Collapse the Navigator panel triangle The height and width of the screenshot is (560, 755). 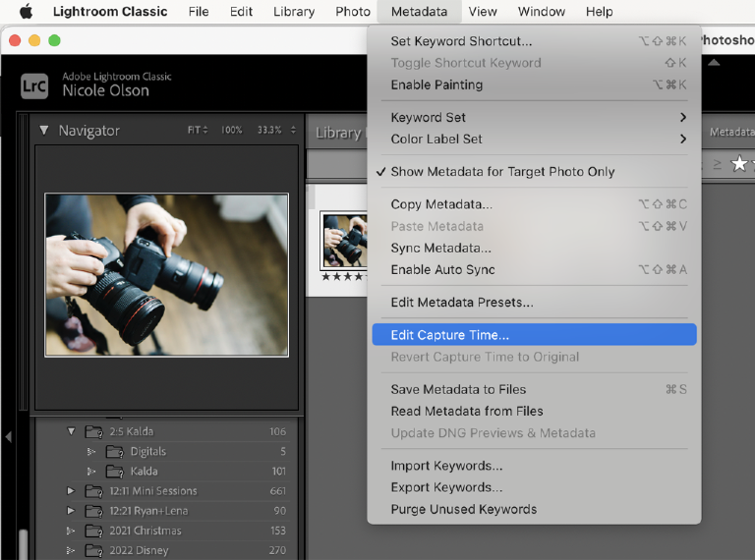pos(44,131)
